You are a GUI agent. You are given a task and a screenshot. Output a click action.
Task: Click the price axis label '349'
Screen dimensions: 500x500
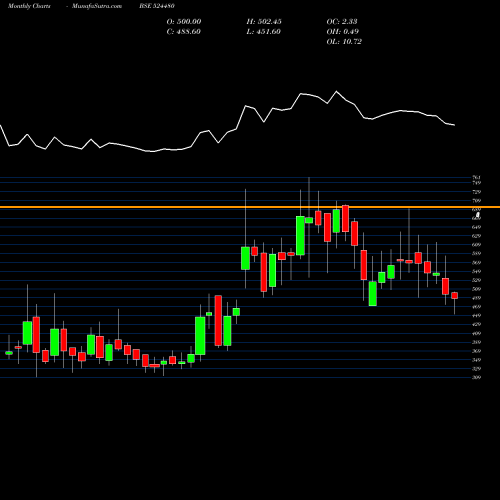click(477, 360)
